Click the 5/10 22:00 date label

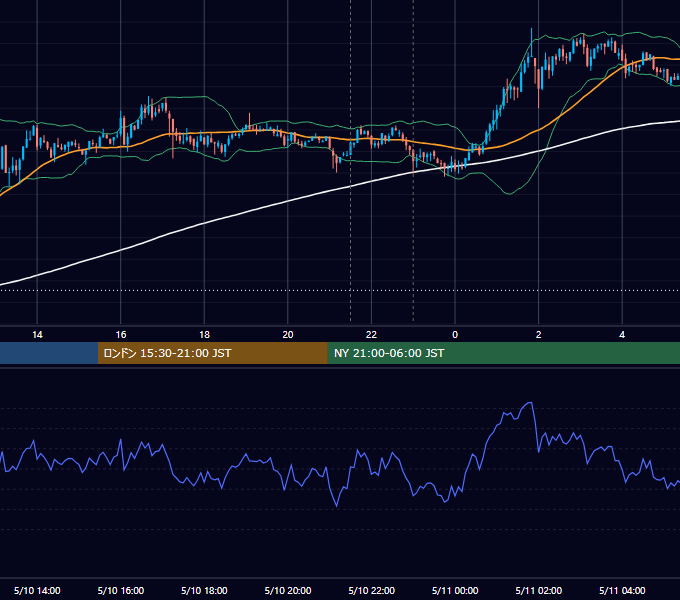372,590
